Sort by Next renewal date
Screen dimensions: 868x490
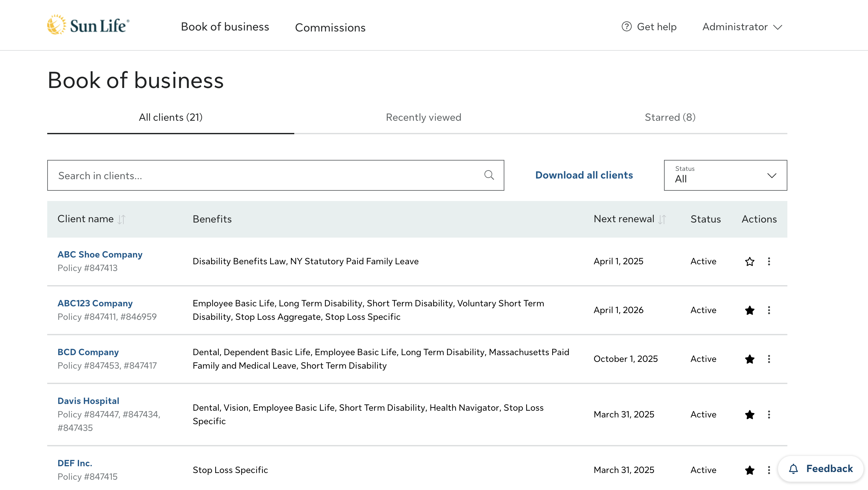pyautogui.click(x=662, y=219)
